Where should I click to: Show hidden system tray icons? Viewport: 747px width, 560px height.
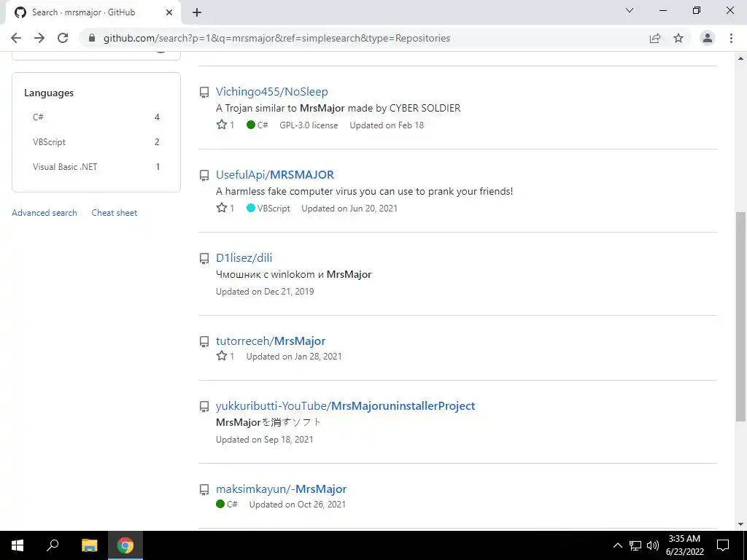[617, 545]
